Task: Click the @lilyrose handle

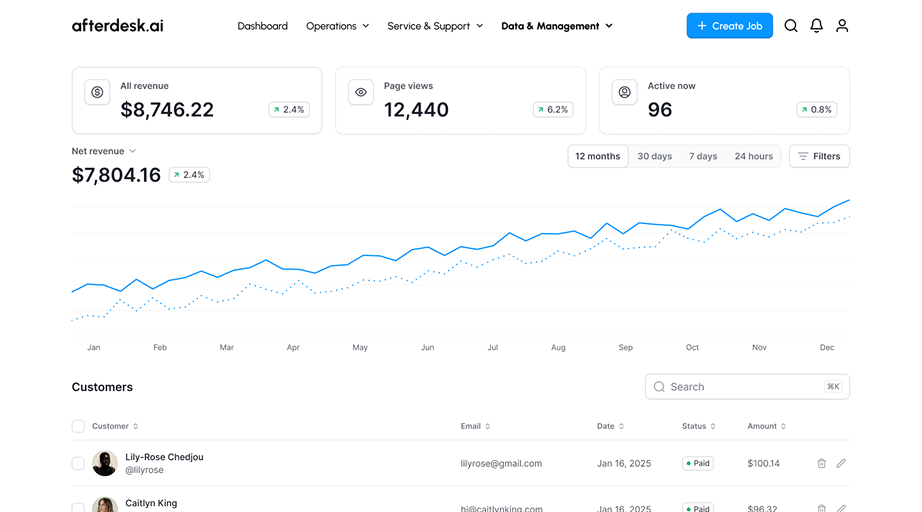Action: coord(144,470)
